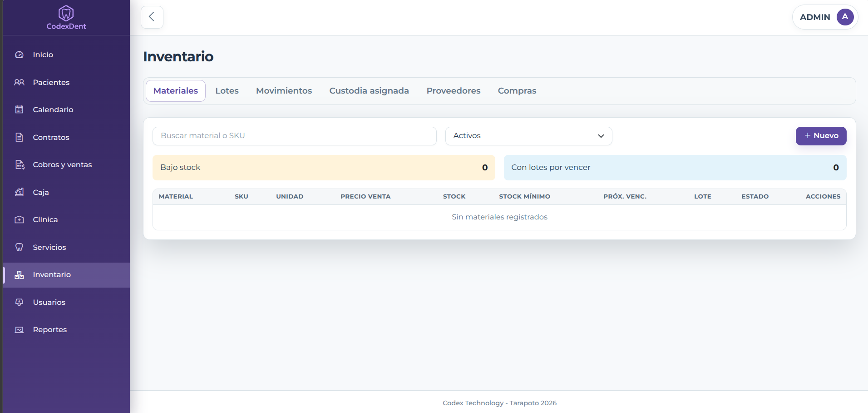Open the Movimientos tab
Image resolution: width=868 pixels, height=413 pixels.
click(x=284, y=91)
